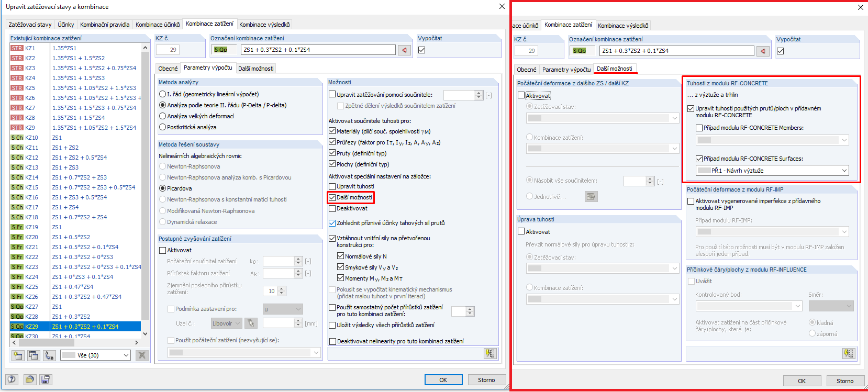Open Kombinace výsledků tab in right dialog
This screenshot has width=868, height=392.
[x=623, y=26]
